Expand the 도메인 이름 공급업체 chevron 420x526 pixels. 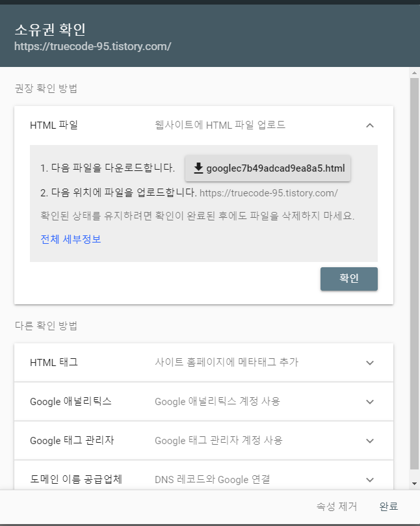tap(370, 480)
